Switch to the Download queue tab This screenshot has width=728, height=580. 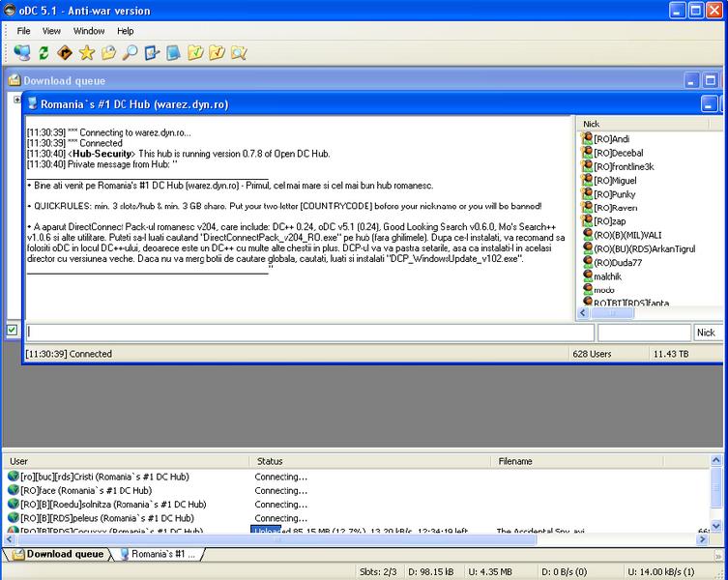coord(58,554)
